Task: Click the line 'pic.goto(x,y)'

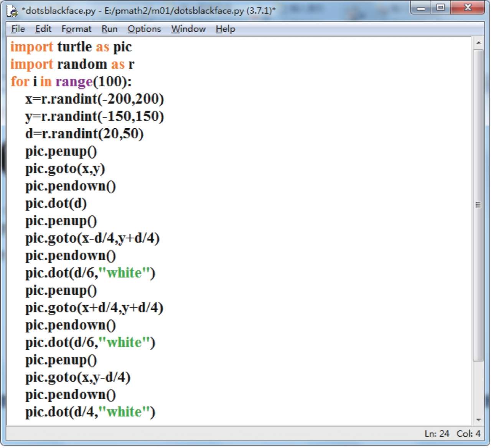Action: tap(65, 169)
